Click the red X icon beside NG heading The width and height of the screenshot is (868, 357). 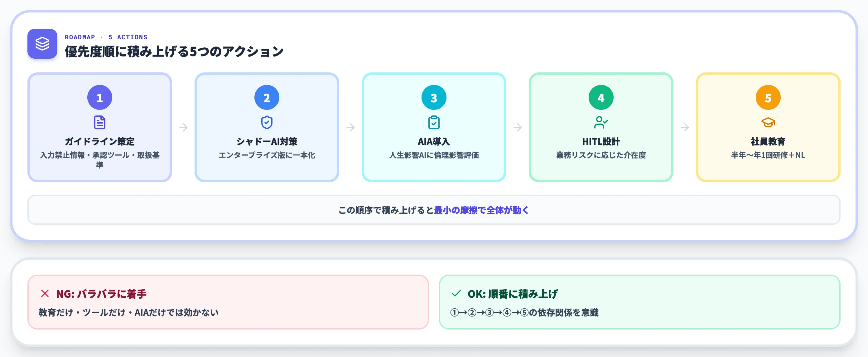coord(45,293)
